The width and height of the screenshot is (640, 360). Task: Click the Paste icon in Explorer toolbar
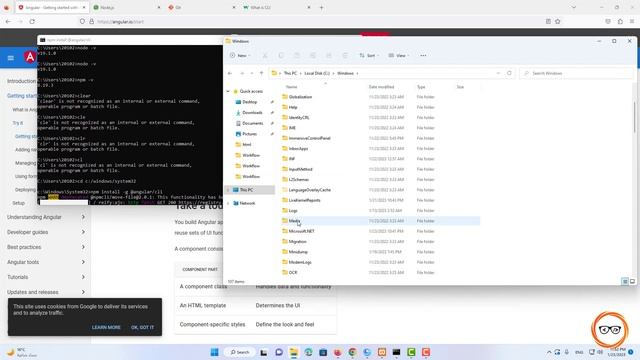pos(297,56)
